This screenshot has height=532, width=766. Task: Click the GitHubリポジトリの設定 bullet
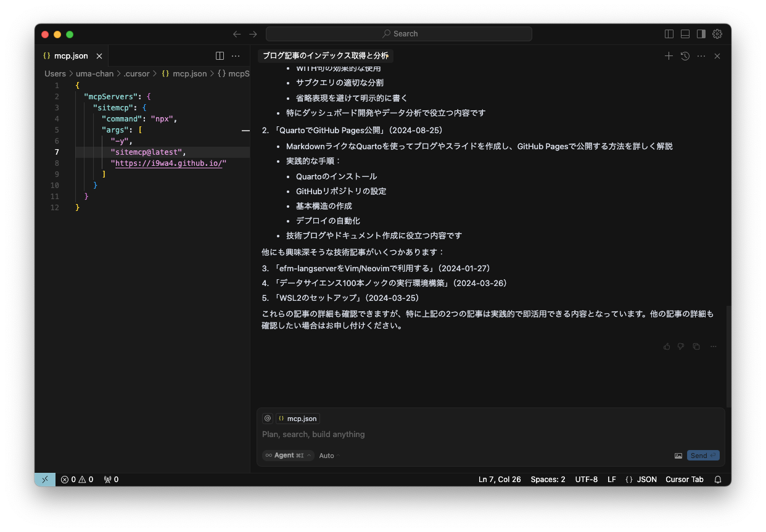tap(341, 191)
